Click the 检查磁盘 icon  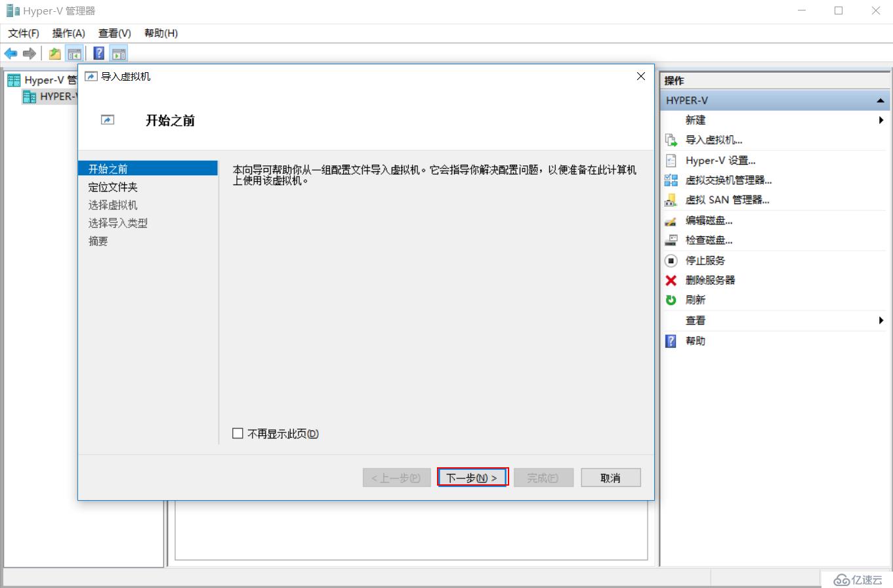(x=671, y=240)
